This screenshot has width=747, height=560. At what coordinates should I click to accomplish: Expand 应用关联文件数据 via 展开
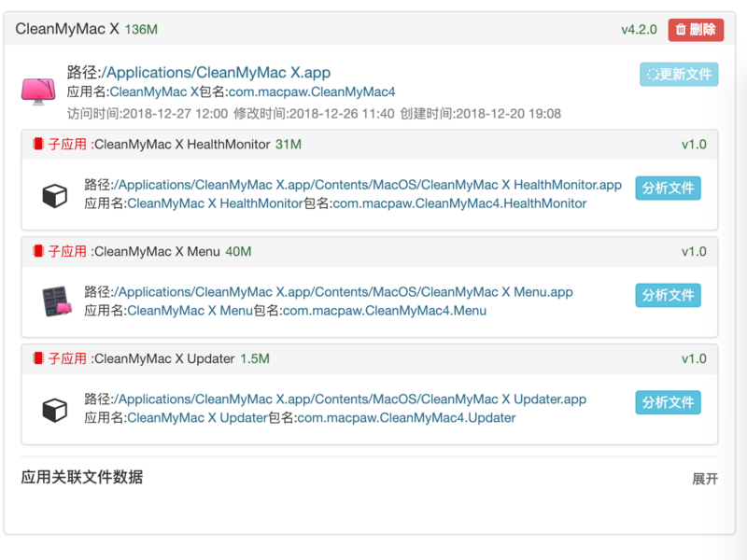705,479
